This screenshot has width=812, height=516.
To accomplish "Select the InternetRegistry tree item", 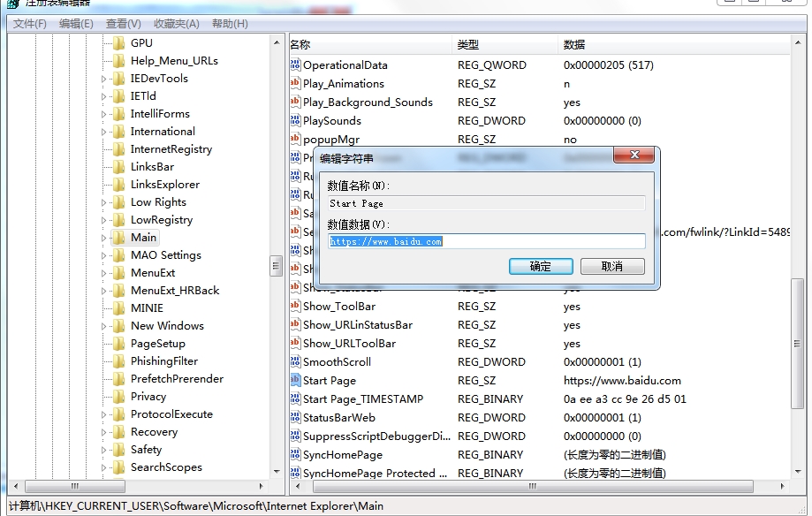I will [x=171, y=149].
